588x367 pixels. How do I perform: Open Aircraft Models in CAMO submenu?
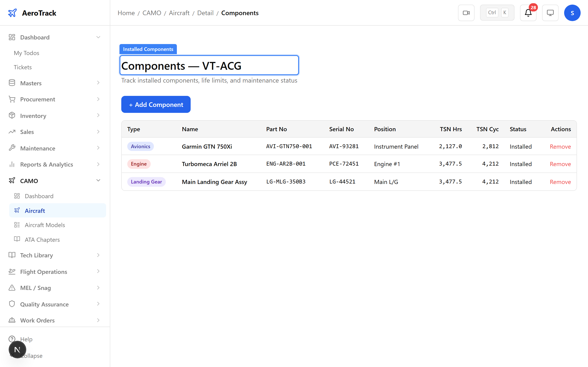coord(45,225)
